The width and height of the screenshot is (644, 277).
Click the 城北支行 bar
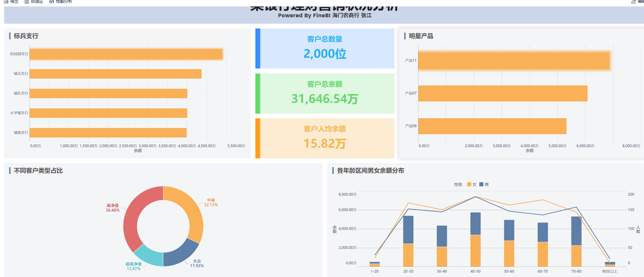115,74
